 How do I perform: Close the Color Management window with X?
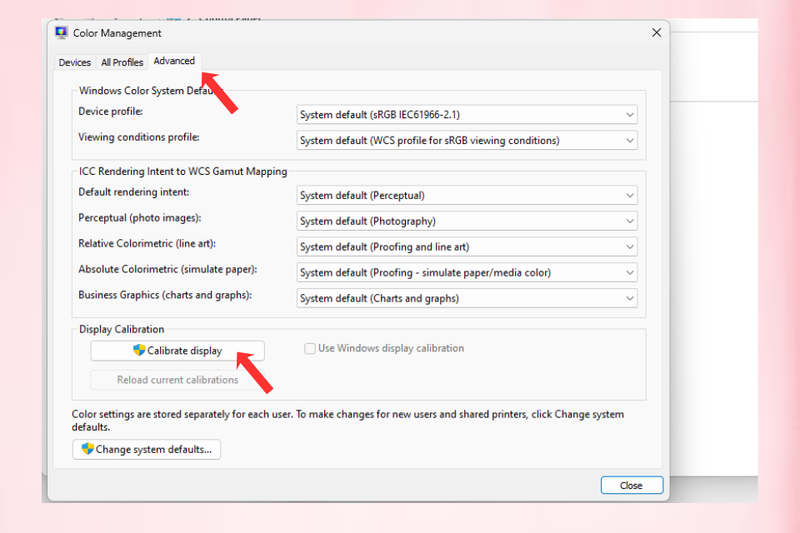656,33
